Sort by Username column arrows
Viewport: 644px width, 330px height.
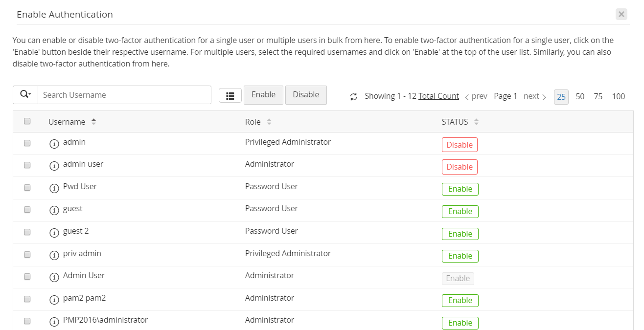(93, 122)
